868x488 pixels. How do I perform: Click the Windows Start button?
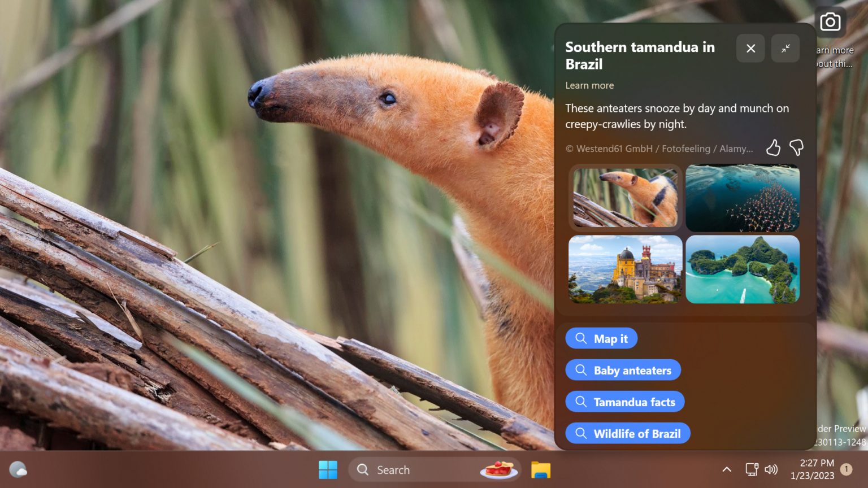pyautogui.click(x=328, y=469)
